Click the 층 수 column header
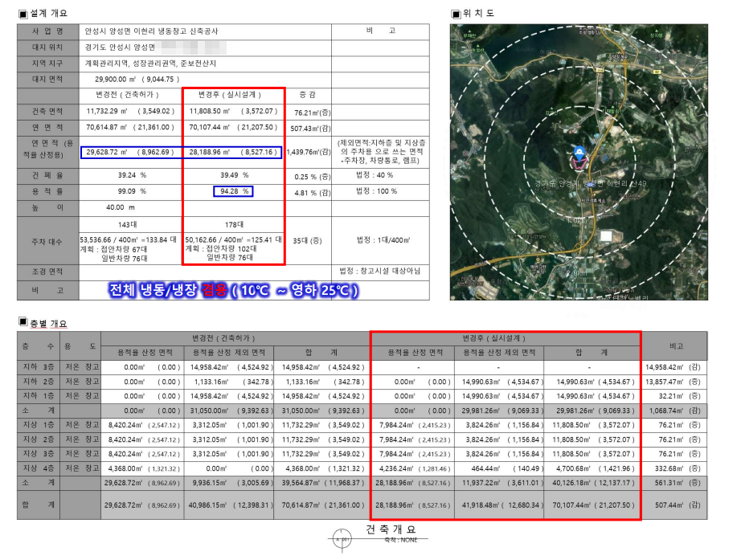This screenshot has width=741, height=560. [39, 346]
